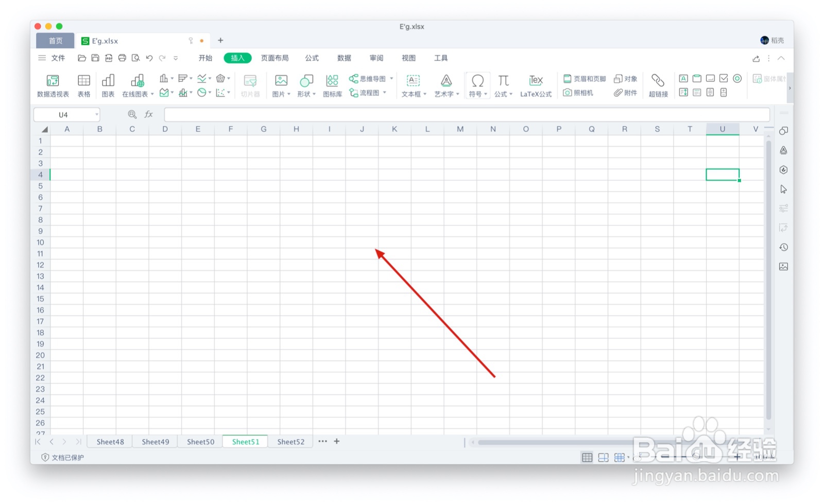Open the 工具 ribbon tab
The width and height of the screenshot is (824, 504).
coord(441,58)
